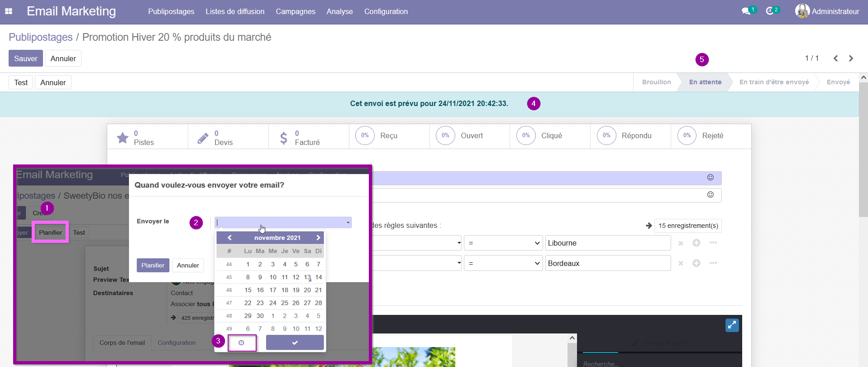Select En train d'être envoyé stage

click(x=774, y=82)
